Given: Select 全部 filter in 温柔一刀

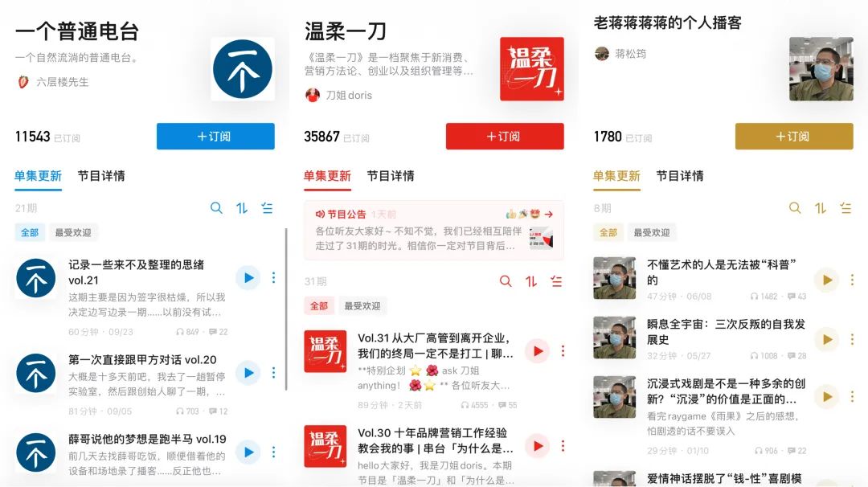Looking at the screenshot, I should point(319,305).
